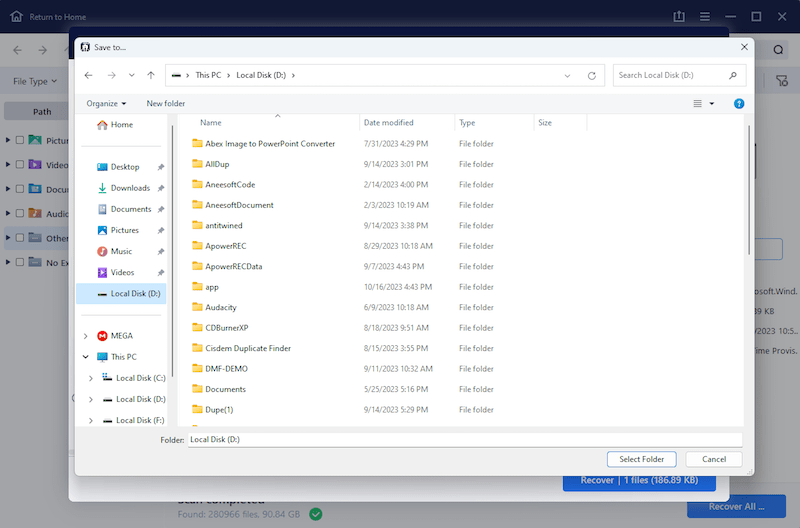Expand the MEGA node in navigation pane

pyautogui.click(x=86, y=336)
